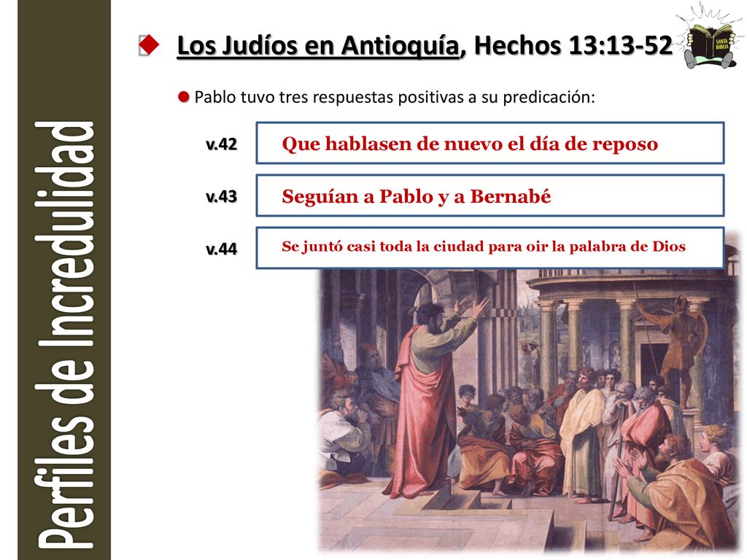Click the red circle bullet before Pablo
This screenshot has height=560, width=747.
[x=183, y=97]
